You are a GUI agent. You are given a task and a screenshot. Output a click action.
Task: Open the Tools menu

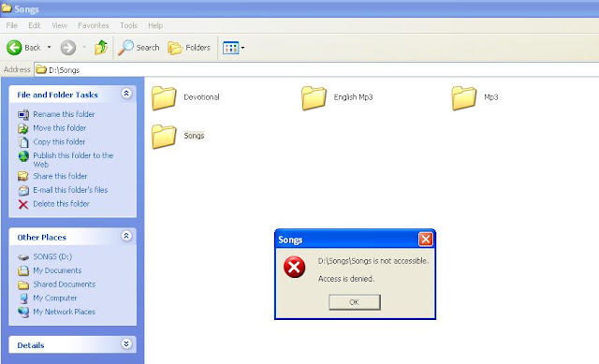point(128,25)
